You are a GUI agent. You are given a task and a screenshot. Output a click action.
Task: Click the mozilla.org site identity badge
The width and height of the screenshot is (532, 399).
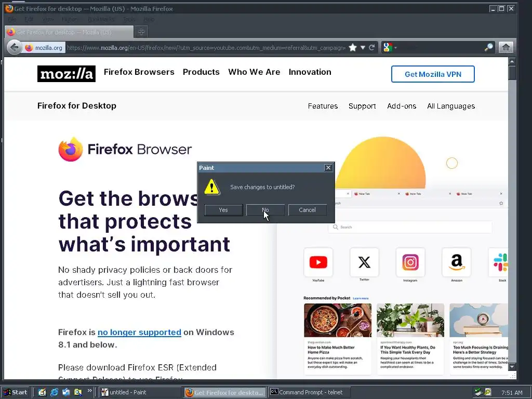coord(44,48)
